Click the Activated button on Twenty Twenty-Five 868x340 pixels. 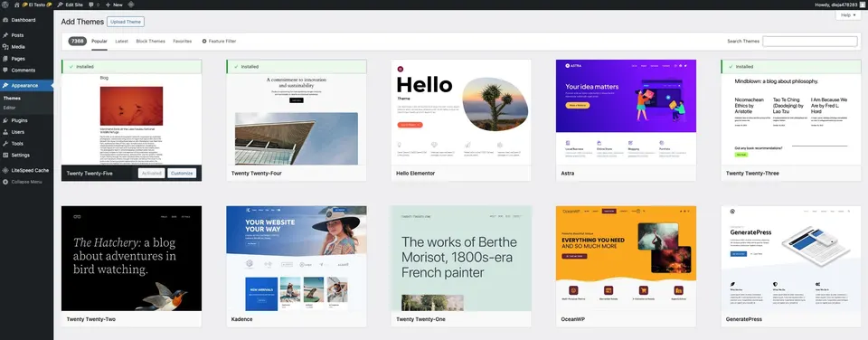pyautogui.click(x=151, y=174)
